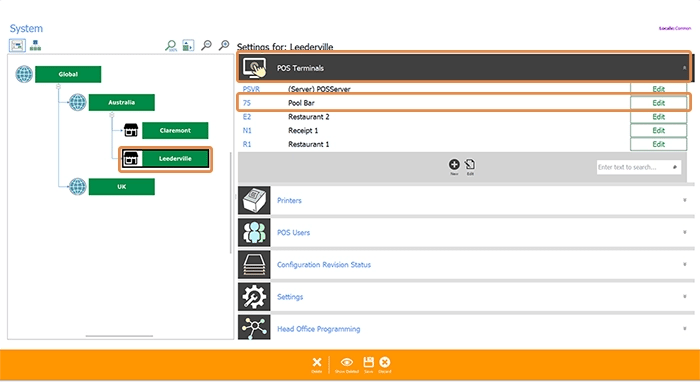The height and width of the screenshot is (382, 700).
Task: Click the Settings gear and wrench icon
Action: pyautogui.click(x=254, y=297)
